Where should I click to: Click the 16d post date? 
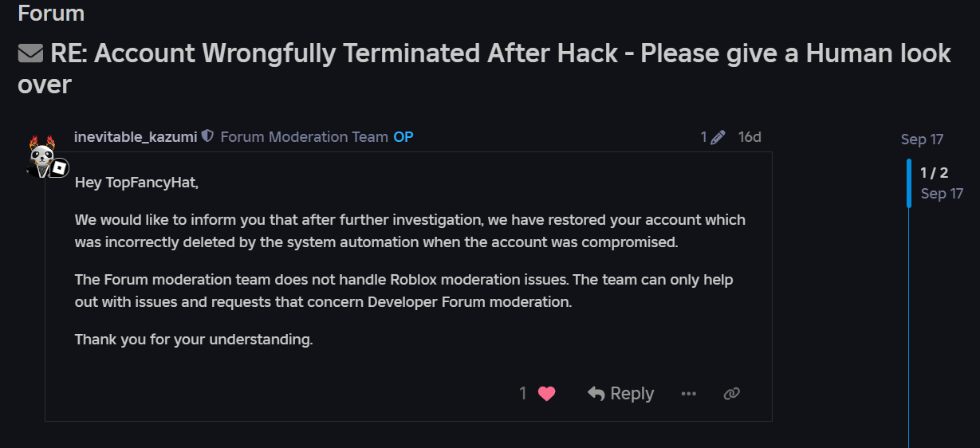tap(750, 137)
